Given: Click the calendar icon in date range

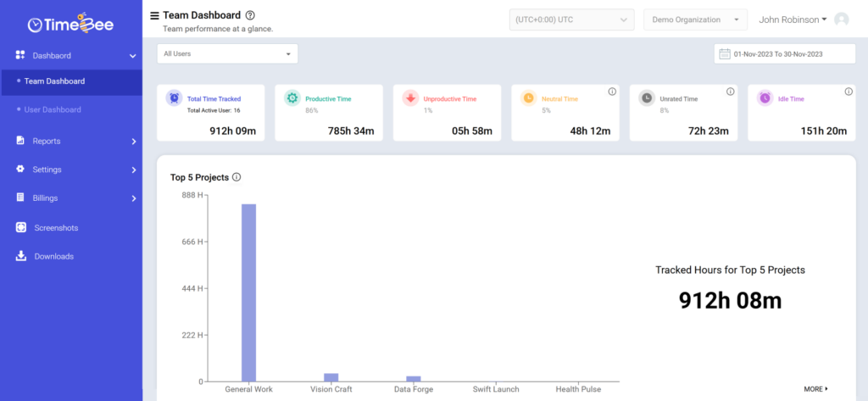Looking at the screenshot, I should click(x=724, y=53).
